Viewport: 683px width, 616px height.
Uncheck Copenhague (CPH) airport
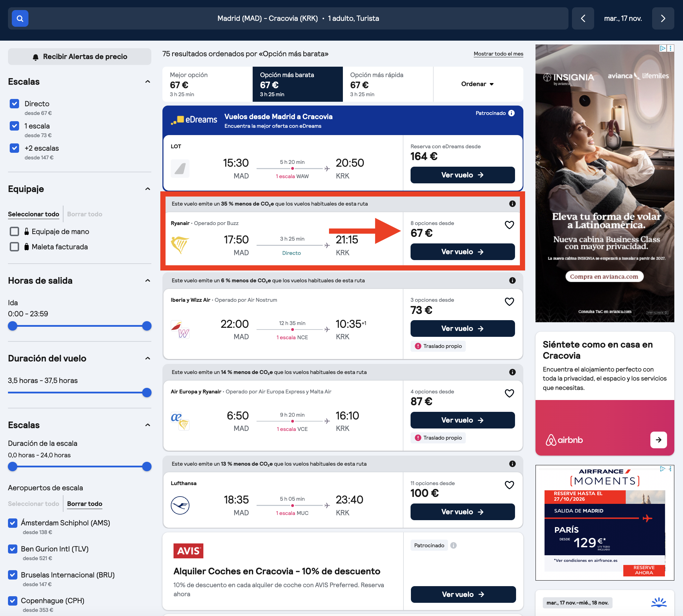click(x=12, y=601)
